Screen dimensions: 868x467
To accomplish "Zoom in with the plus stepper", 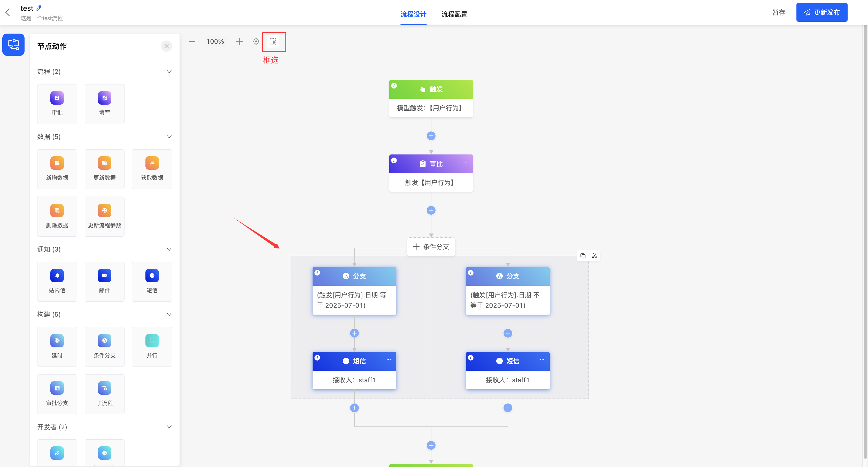I will click(x=239, y=41).
